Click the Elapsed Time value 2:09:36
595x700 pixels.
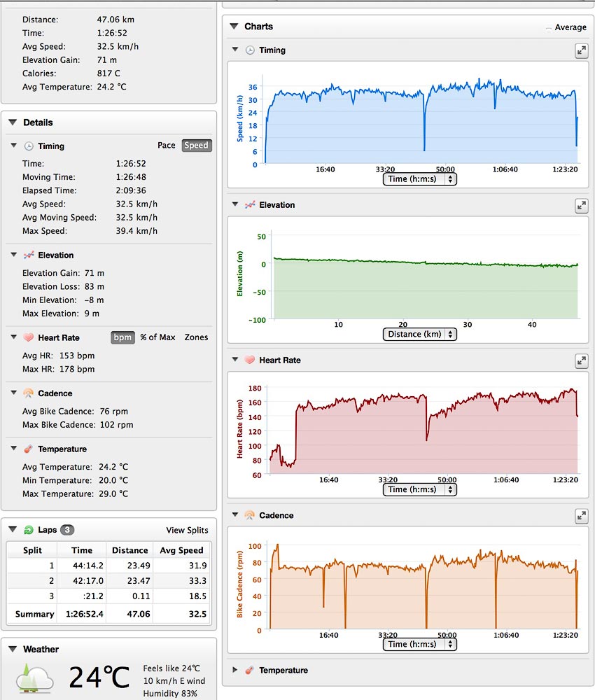click(x=131, y=190)
